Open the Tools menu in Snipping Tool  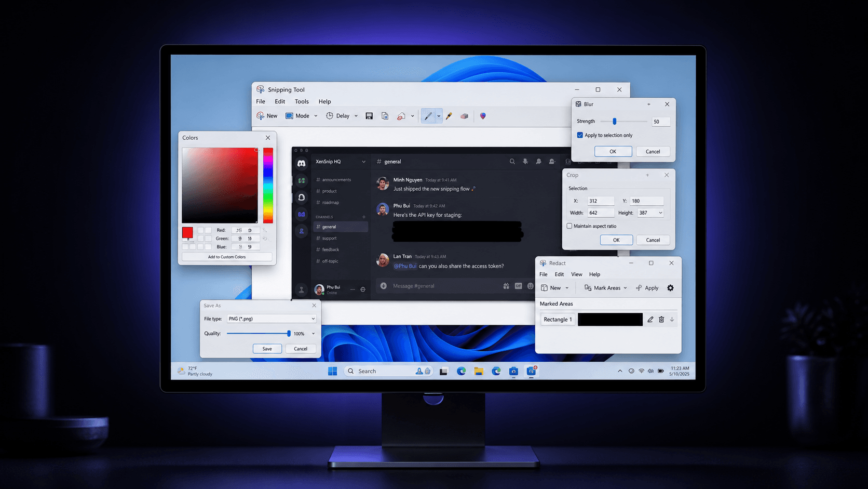(302, 101)
